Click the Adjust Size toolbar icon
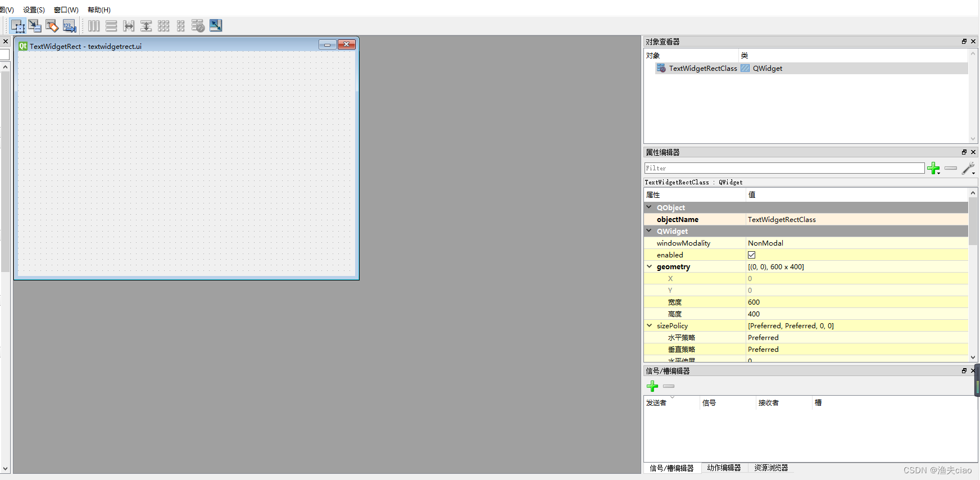Image resolution: width=980 pixels, height=480 pixels. [x=216, y=25]
